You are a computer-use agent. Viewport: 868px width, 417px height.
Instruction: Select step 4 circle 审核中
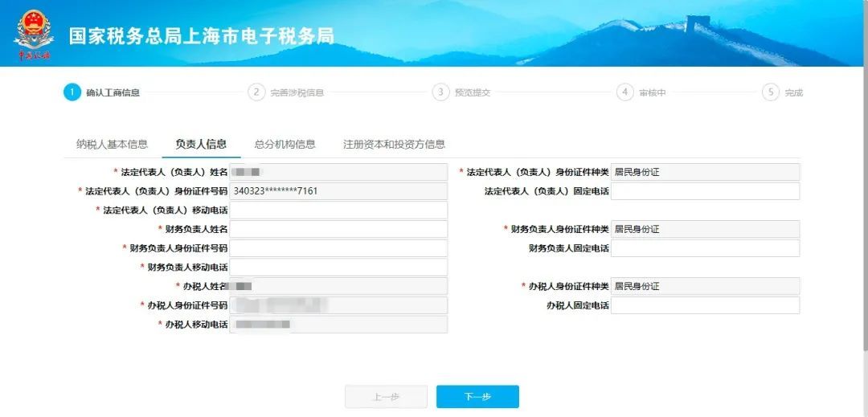[625, 92]
